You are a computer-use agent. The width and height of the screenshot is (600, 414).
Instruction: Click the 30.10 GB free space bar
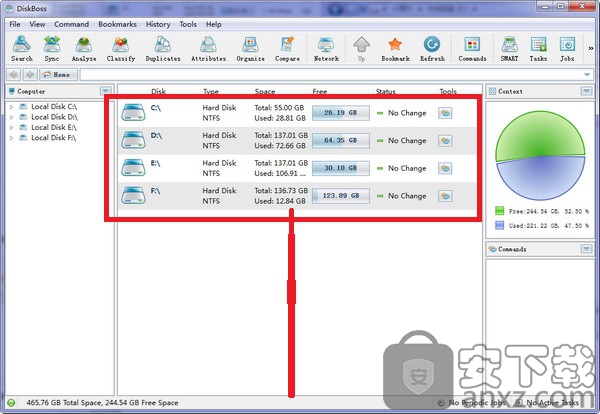click(x=341, y=168)
